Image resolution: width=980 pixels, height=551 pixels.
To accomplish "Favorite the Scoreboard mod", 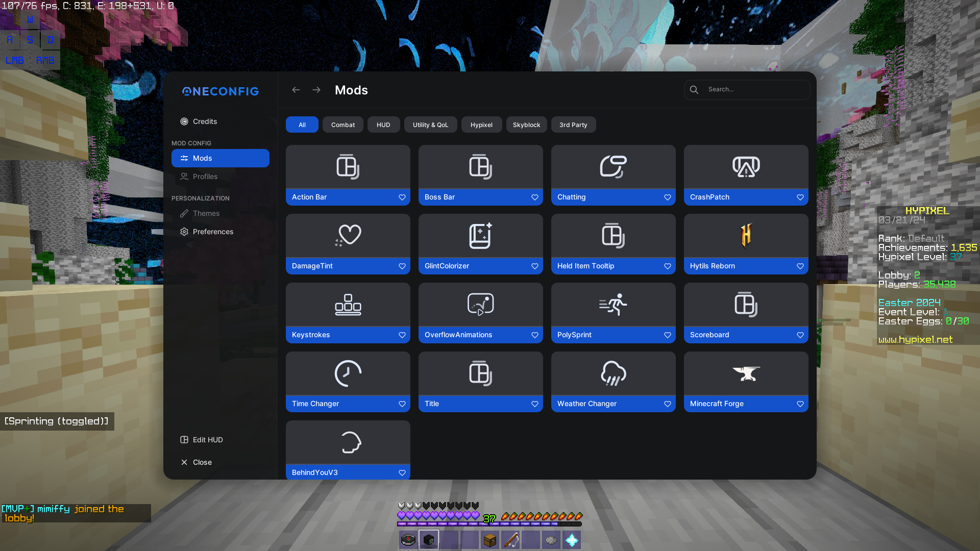I will coord(800,335).
